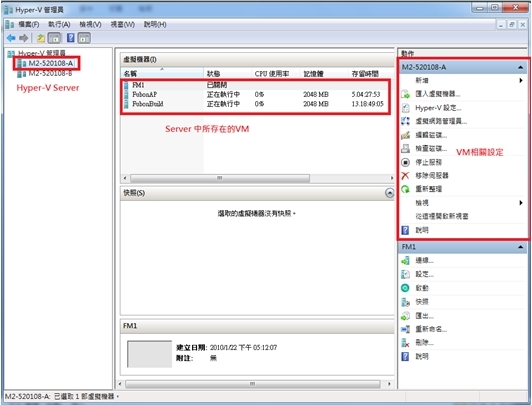This screenshot has width=532, height=405.
Task: Click the green refresh icon in actions
Action: [x=405, y=189]
